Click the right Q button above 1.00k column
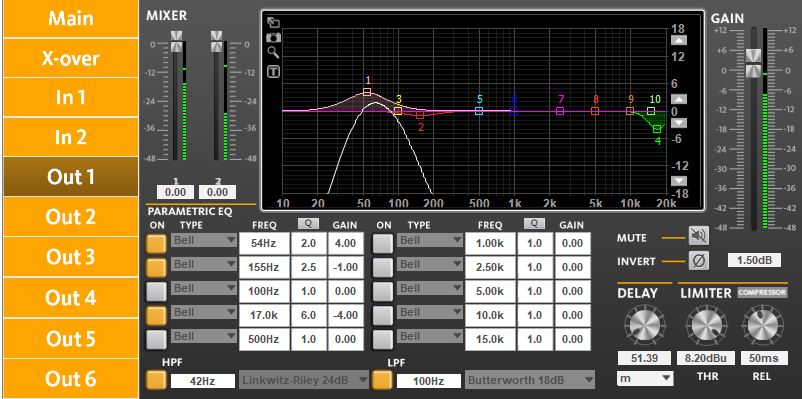Image resolution: width=802 pixels, height=399 pixels. coord(534,224)
